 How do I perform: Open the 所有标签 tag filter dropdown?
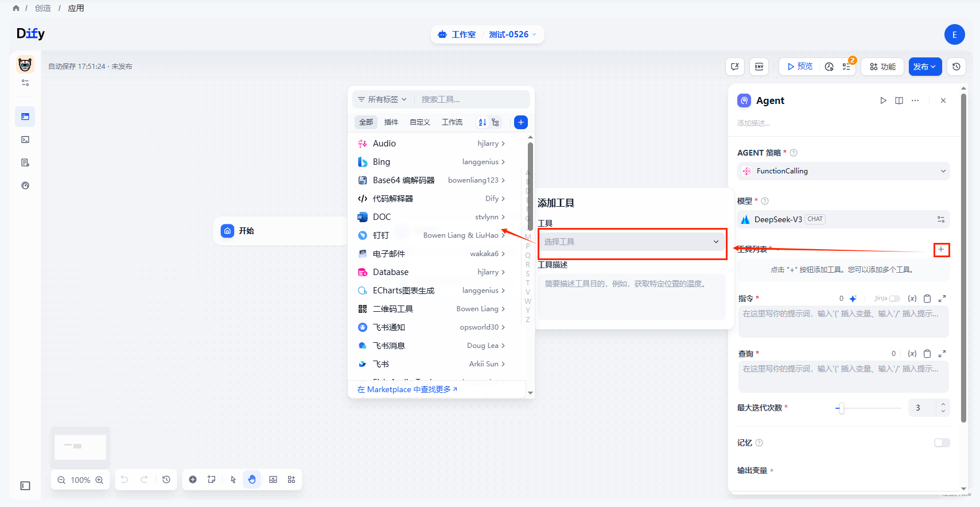[x=382, y=99]
